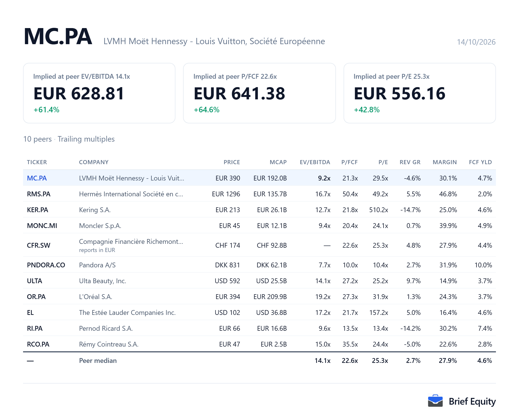This screenshot has width=519, height=420.
Task: Sort by the P/FCF column header
Action: click(x=349, y=162)
